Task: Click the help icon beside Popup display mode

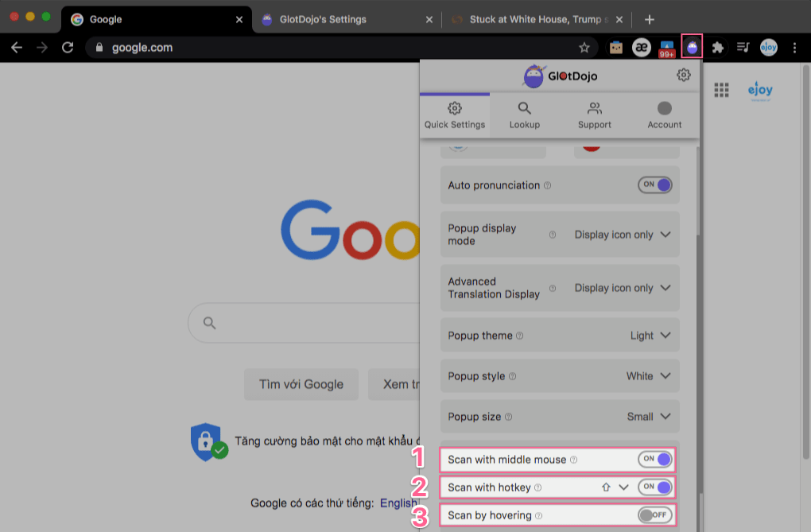Action: [x=553, y=235]
